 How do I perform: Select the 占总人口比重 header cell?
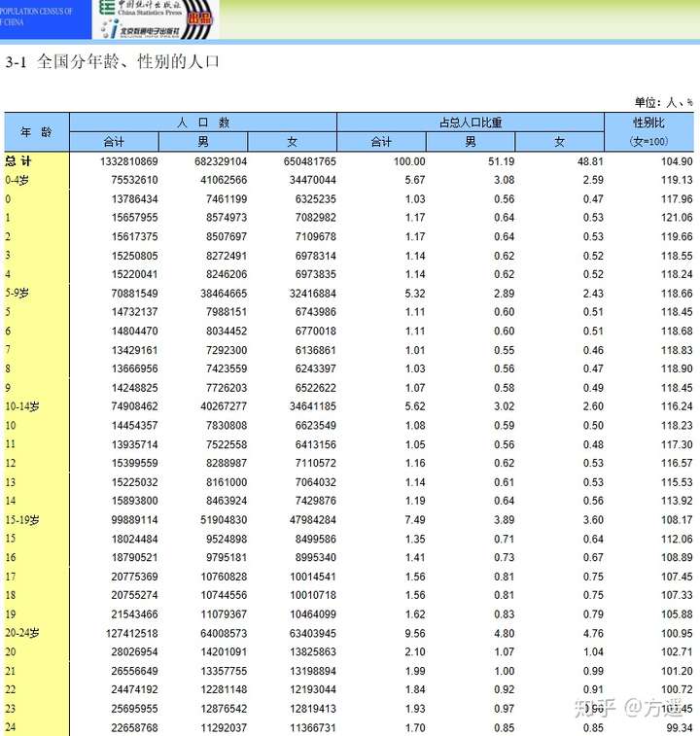[x=471, y=123]
